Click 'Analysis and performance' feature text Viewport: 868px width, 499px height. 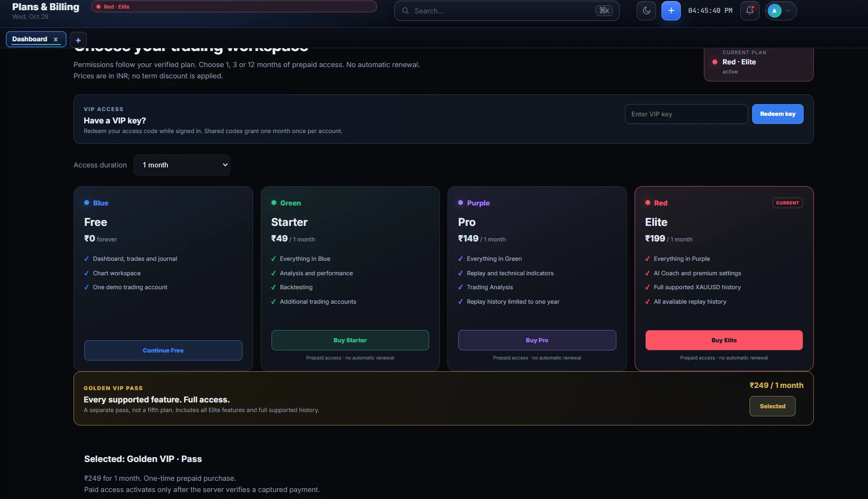pos(316,273)
